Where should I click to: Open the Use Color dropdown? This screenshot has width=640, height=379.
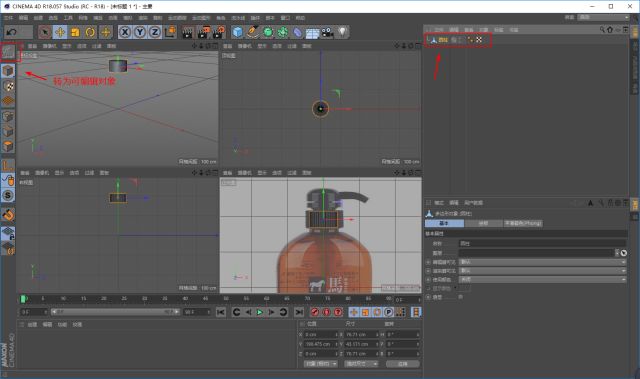[542, 279]
